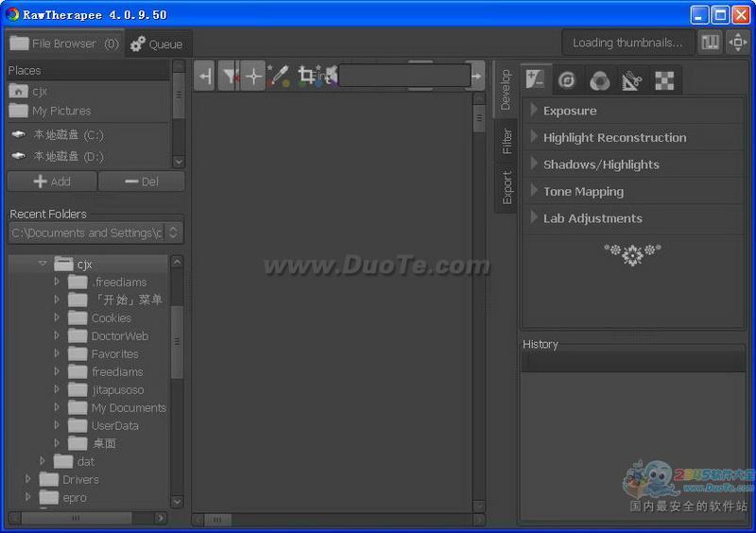Open the Transform tools tab icon
This screenshot has width=756, height=533.
(631, 81)
